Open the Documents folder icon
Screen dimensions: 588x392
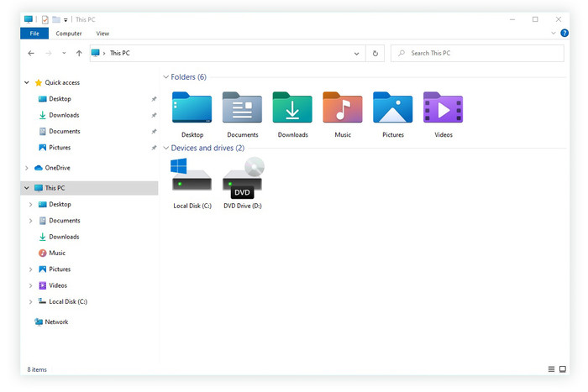242,109
